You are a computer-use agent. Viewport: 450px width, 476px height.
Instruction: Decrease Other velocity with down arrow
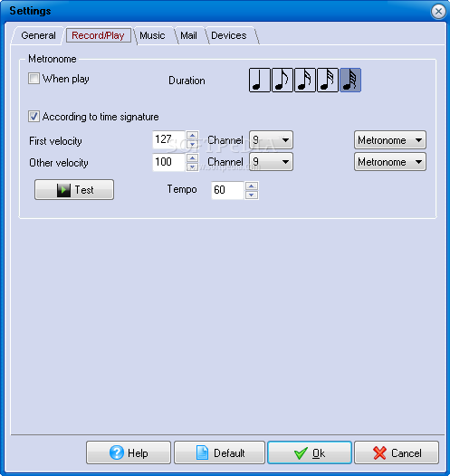tap(192, 167)
